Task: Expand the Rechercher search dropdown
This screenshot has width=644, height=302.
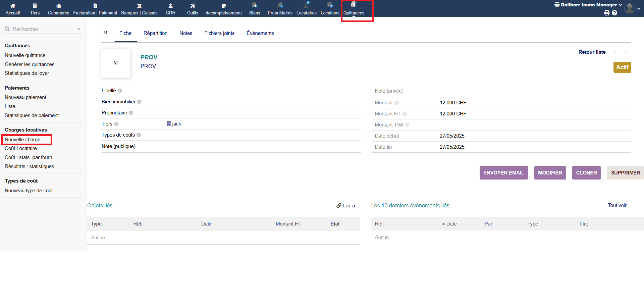Action: 79,29
